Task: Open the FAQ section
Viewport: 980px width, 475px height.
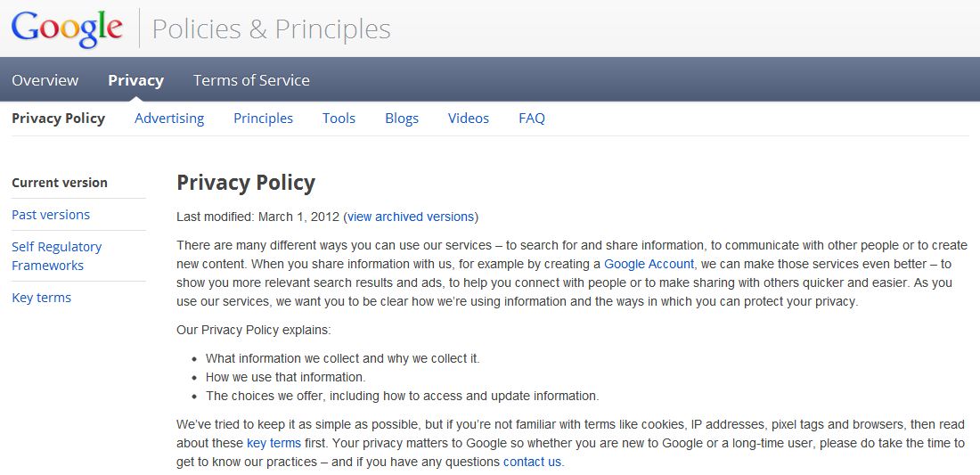Action: (x=532, y=119)
